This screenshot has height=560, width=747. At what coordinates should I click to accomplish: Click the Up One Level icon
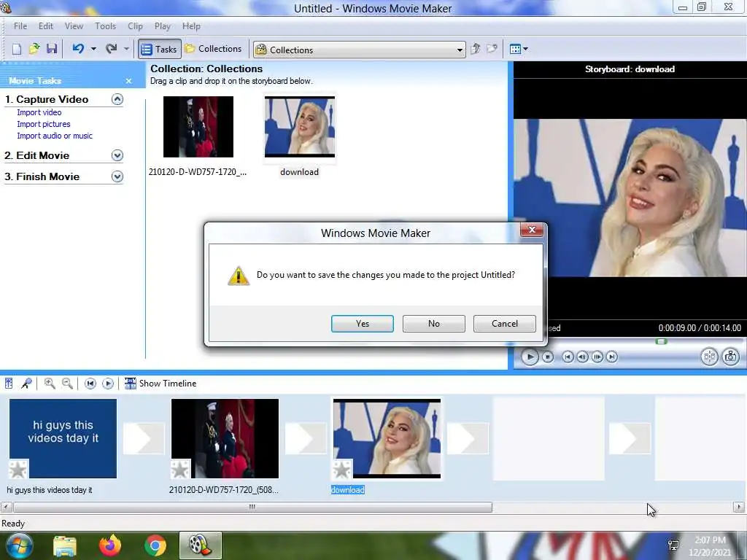tap(475, 49)
